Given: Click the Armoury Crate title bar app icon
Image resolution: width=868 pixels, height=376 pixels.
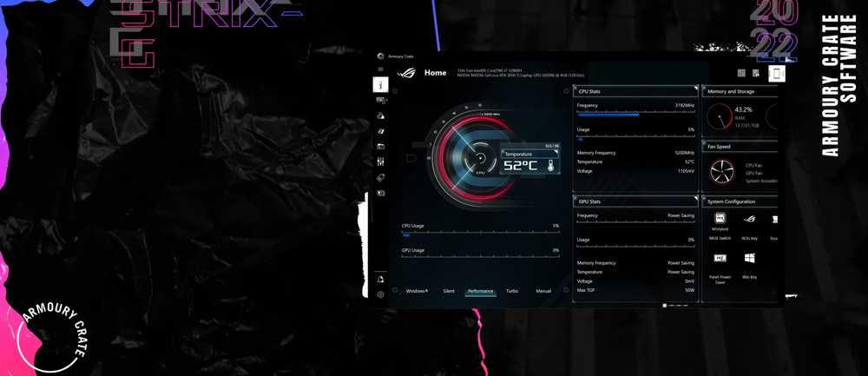Looking at the screenshot, I should (380, 56).
